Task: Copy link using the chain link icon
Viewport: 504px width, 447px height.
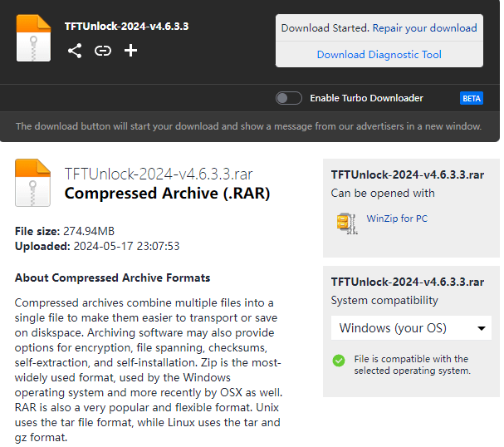Action: (102, 51)
